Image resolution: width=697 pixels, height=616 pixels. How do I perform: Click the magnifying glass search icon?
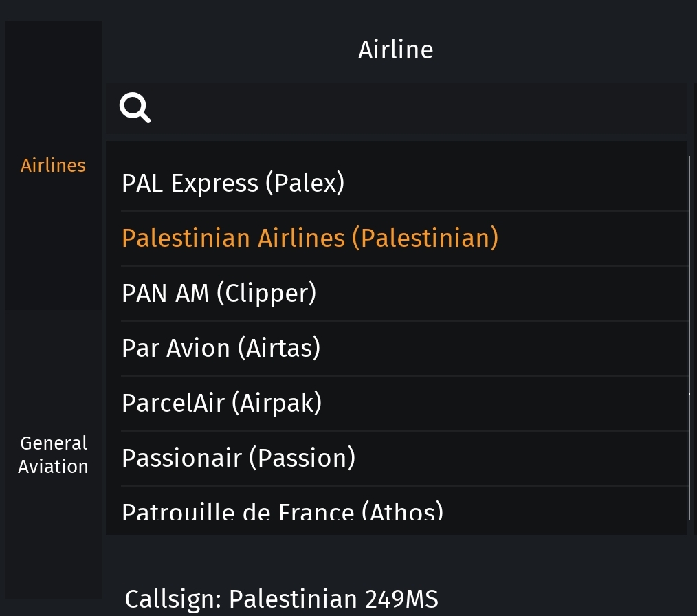[135, 108]
